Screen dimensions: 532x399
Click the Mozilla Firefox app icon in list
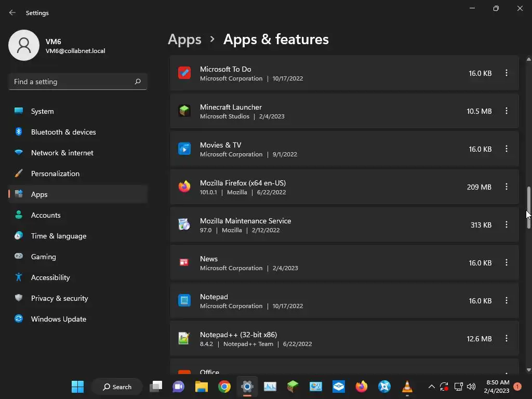[184, 187]
